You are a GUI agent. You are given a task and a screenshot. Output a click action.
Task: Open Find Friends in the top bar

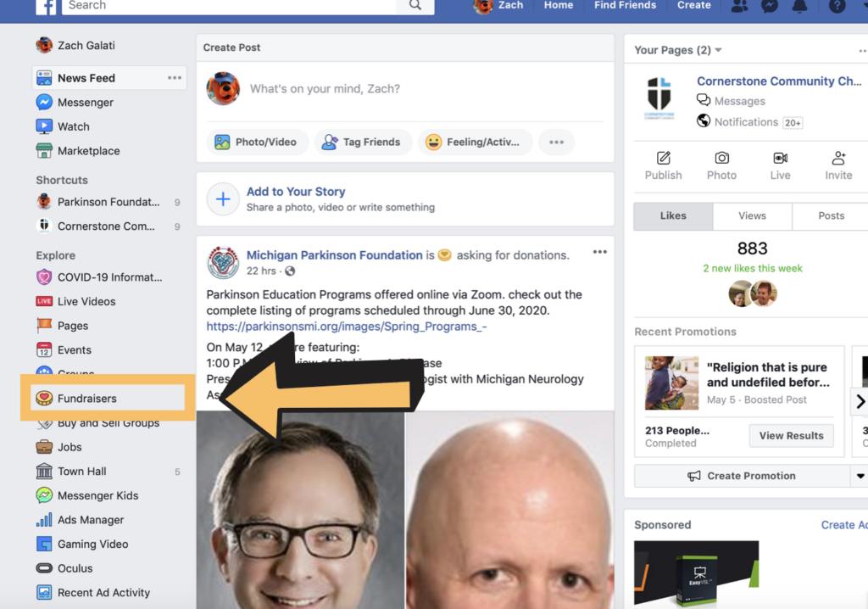coord(625,6)
